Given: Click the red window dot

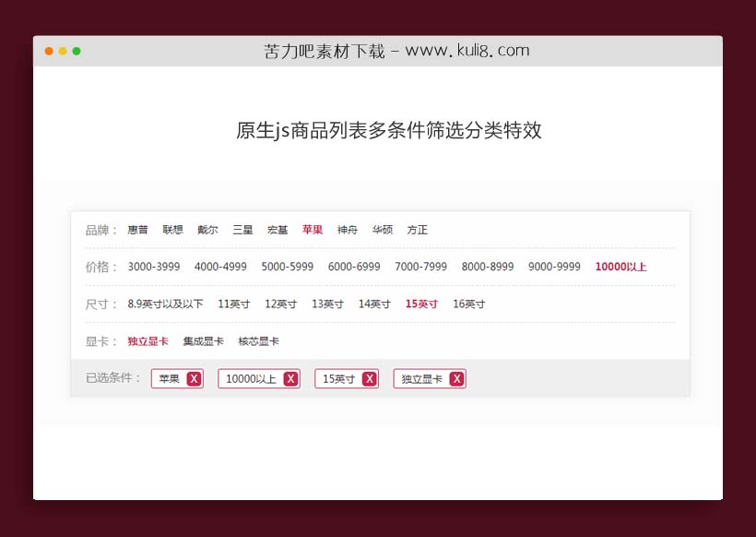Looking at the screenshot, I should pos(48,53).
